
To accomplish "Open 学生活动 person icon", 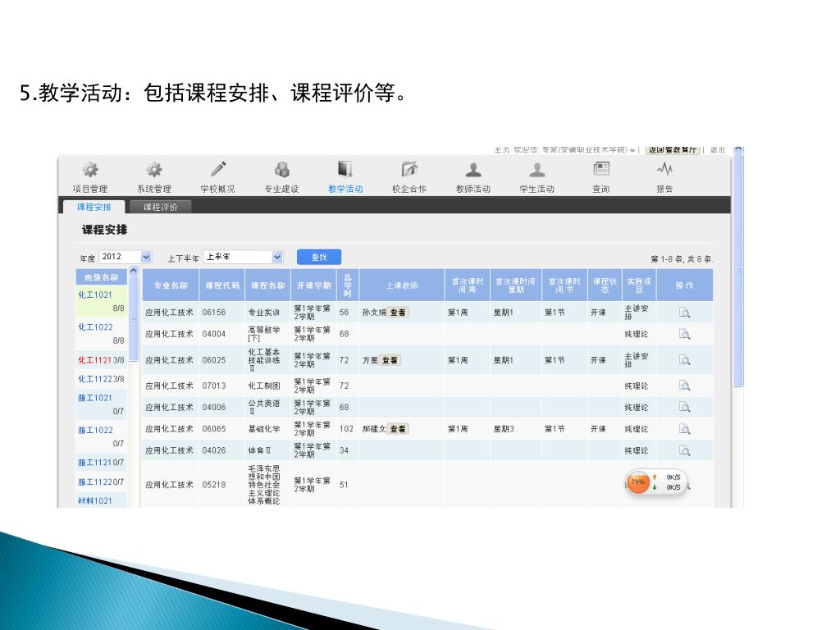I will pyautogui.click(x=536, y=170).
